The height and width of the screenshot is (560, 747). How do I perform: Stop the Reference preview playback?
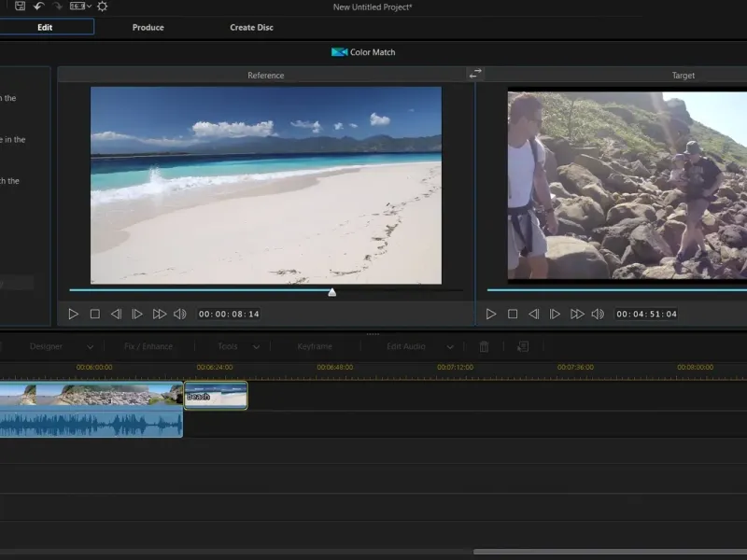(94, 315)
